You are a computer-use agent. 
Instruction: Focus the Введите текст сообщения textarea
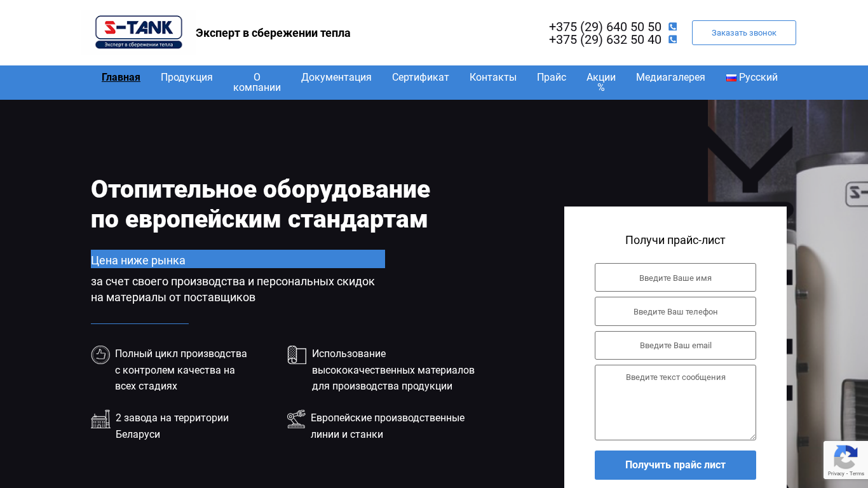point(675,402)
